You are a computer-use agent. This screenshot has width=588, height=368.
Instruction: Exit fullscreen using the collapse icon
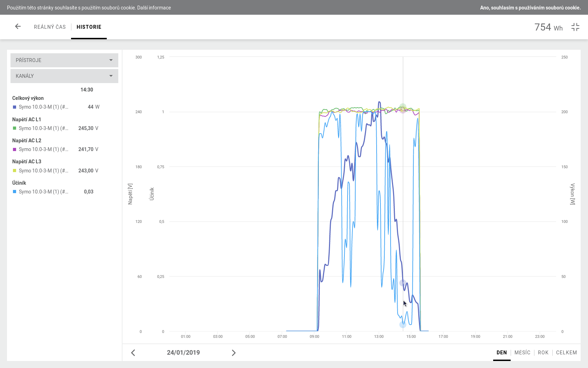pyautogui.click(x=575, y=27)
